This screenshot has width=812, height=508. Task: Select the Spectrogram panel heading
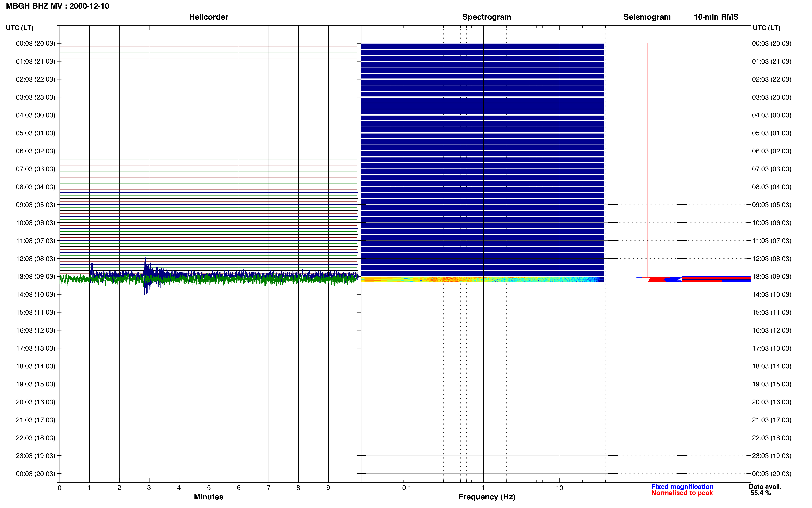pyautogui.click(x=487, y=17)
